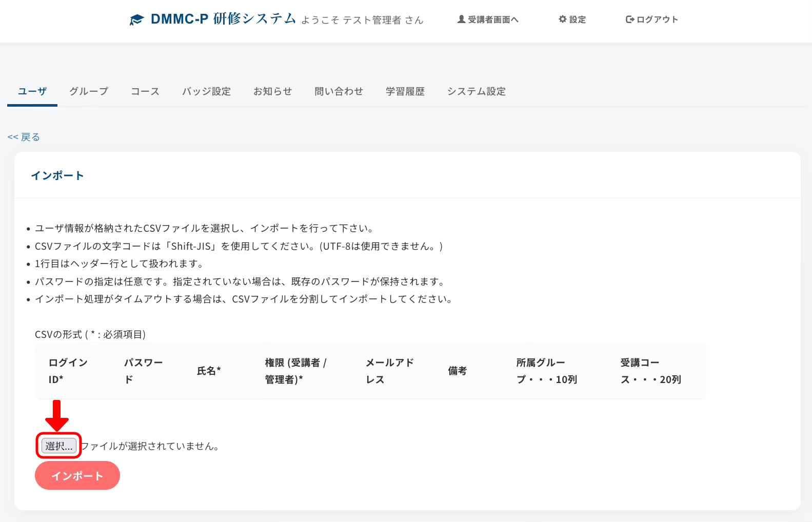Click the gear icon for 設定
This screenshot has width=812, height=522.
[563, 19]
